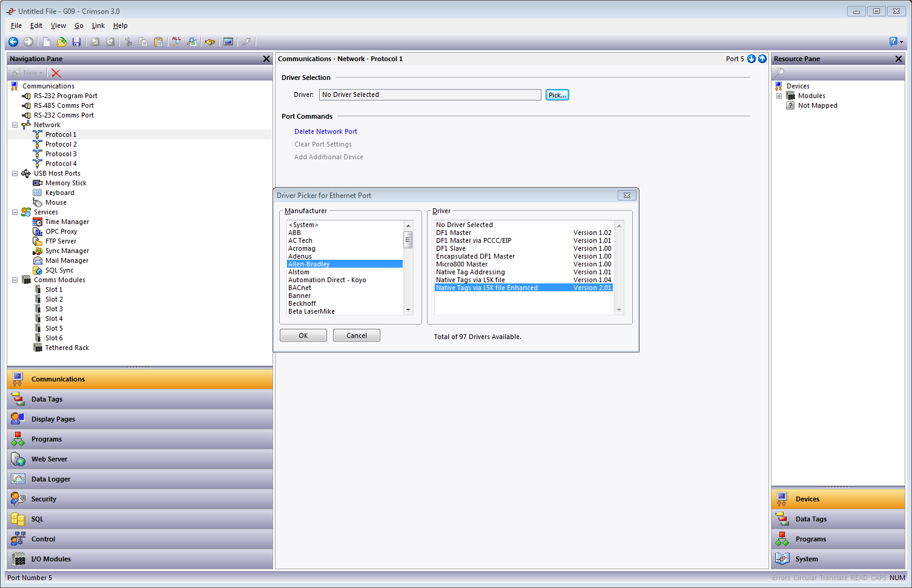
Task: Open the Web Server category
Action: coord(140,459)
